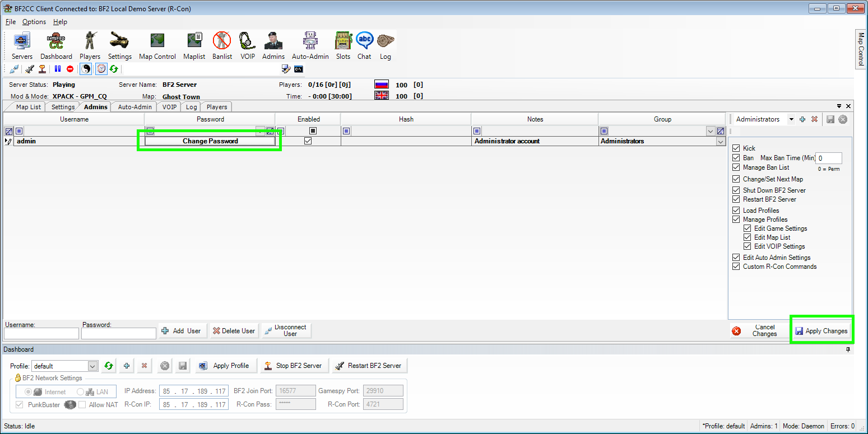868x434 pixels.
Task: Expand the Group cell dropdown for admin
Action: point(721,142)
